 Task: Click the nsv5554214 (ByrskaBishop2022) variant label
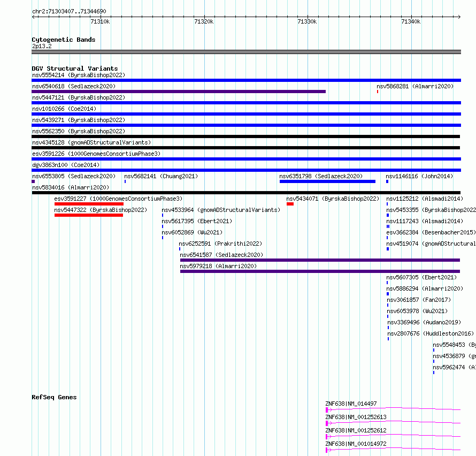79,75
